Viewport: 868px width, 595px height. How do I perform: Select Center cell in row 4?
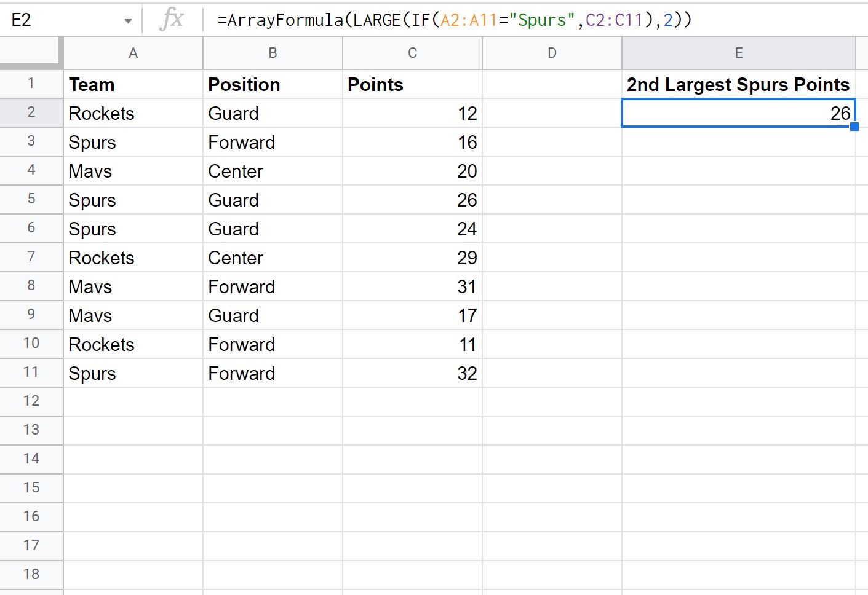pos(273,171)
